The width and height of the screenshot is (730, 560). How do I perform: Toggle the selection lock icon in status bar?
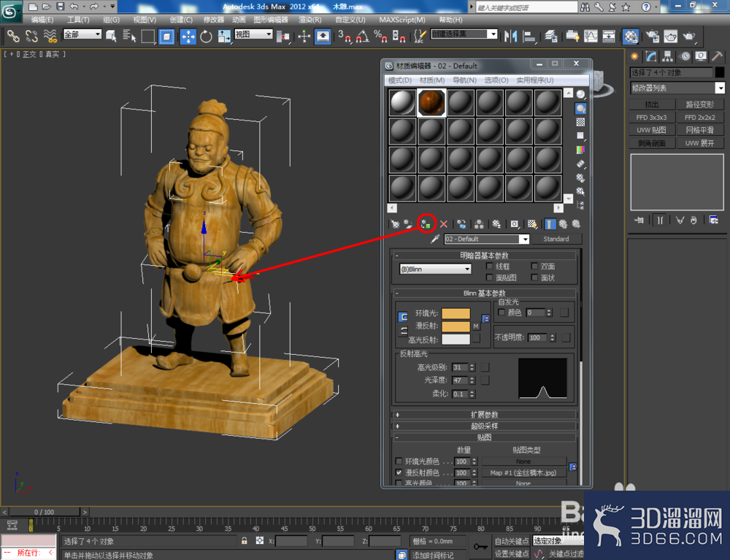[x=244, y=540]
